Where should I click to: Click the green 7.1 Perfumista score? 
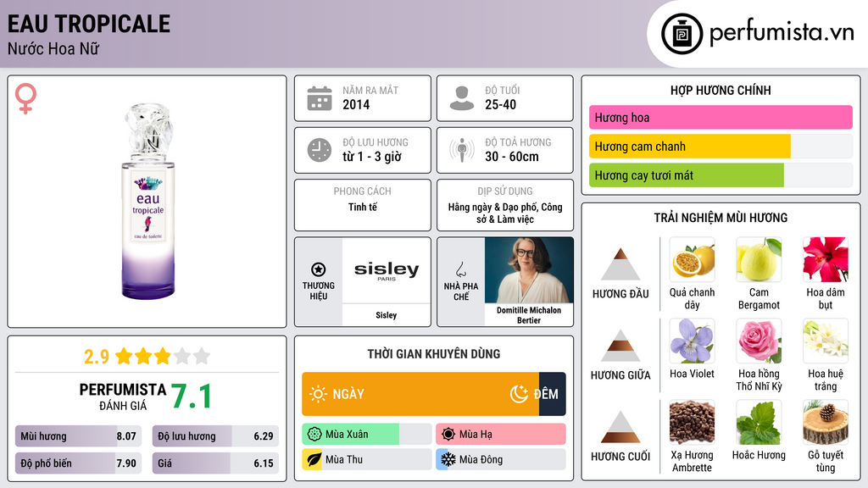192,396
